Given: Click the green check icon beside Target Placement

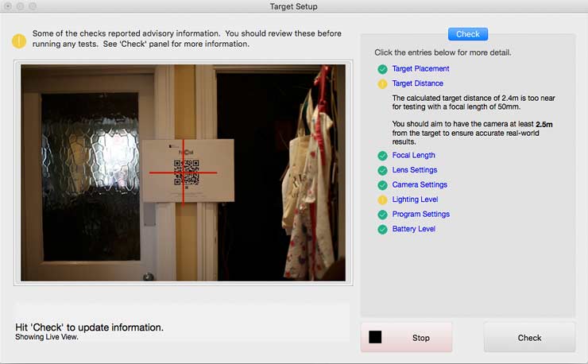Looking at the screenshot, I should coord(382,69).
